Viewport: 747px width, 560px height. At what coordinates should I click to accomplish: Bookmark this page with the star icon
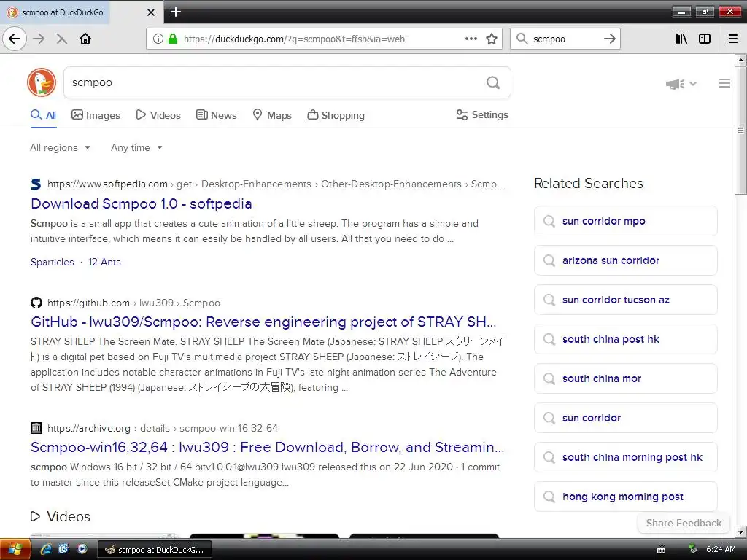pos(492,39)
